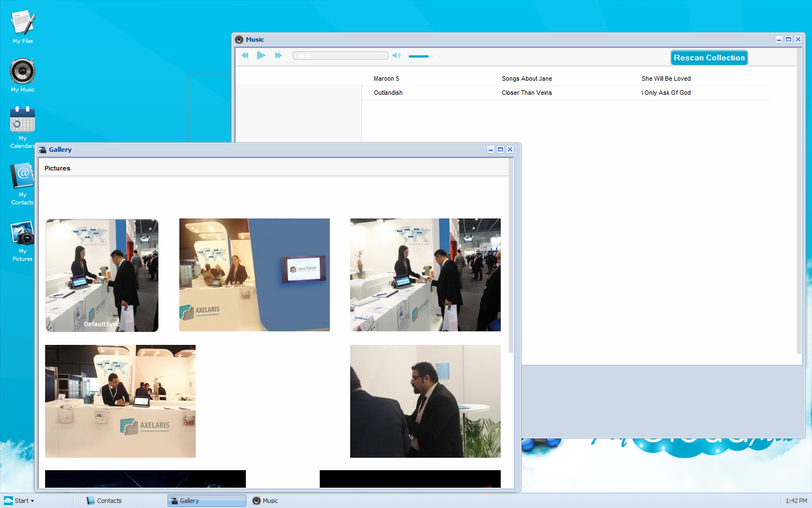
Task: Mute audio with speaker icon
Action: click(x=396, y=55)
